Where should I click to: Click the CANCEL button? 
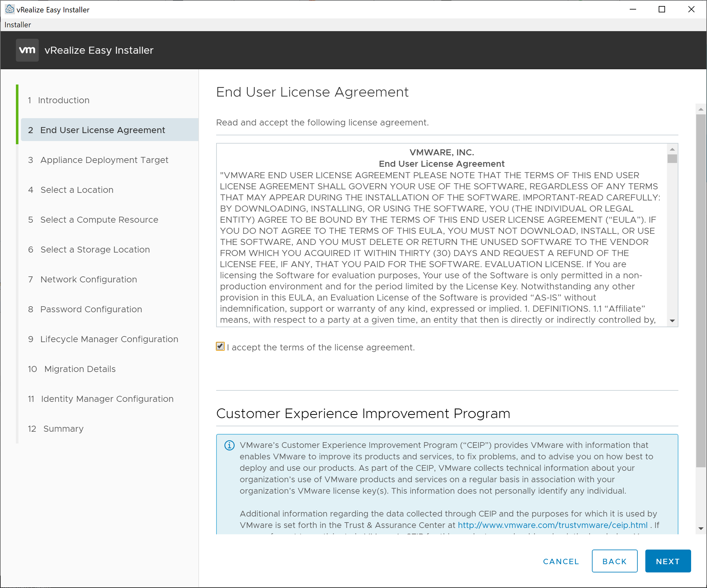coord(561,561)
